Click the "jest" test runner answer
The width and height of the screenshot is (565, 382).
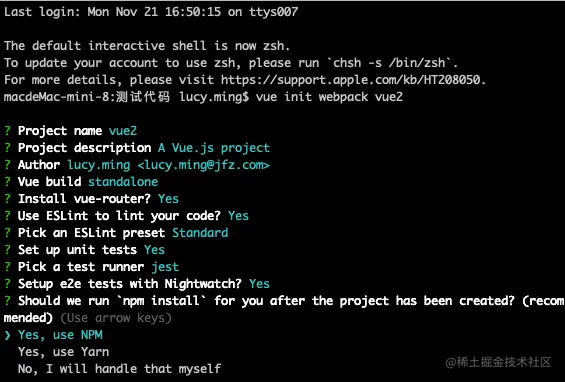click(x=165, y=267)
